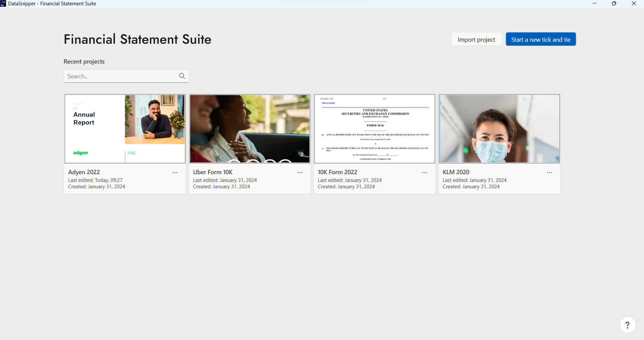Select the Uber Form 10K project title
Screen dimensions: 644x340
(213, 172)
